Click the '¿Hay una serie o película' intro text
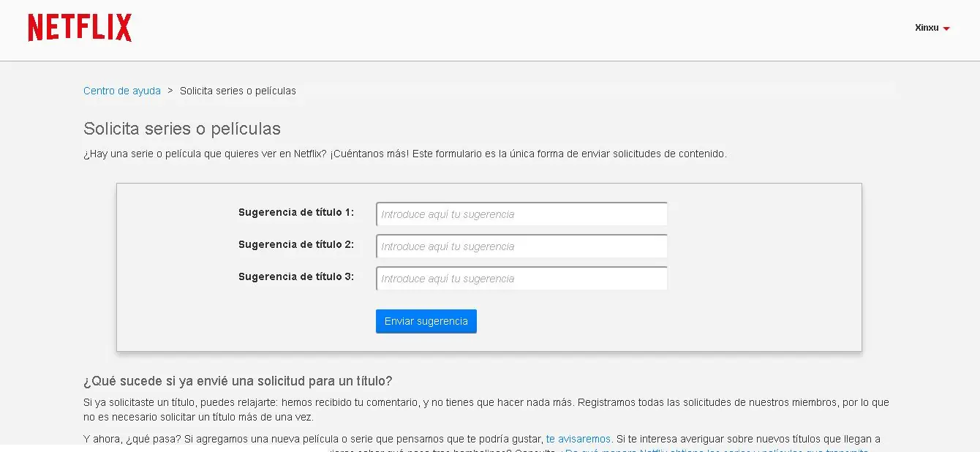 tap(405, 154)
